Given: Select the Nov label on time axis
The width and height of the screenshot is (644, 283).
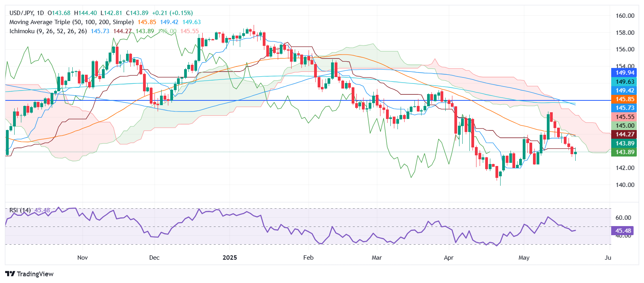Looking at the screenshot, I should 83,258.
